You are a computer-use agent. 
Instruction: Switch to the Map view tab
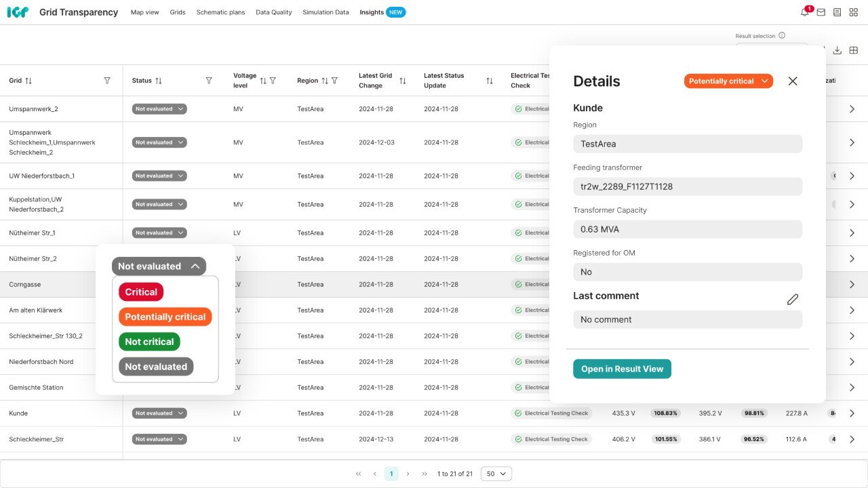point(144,12)
